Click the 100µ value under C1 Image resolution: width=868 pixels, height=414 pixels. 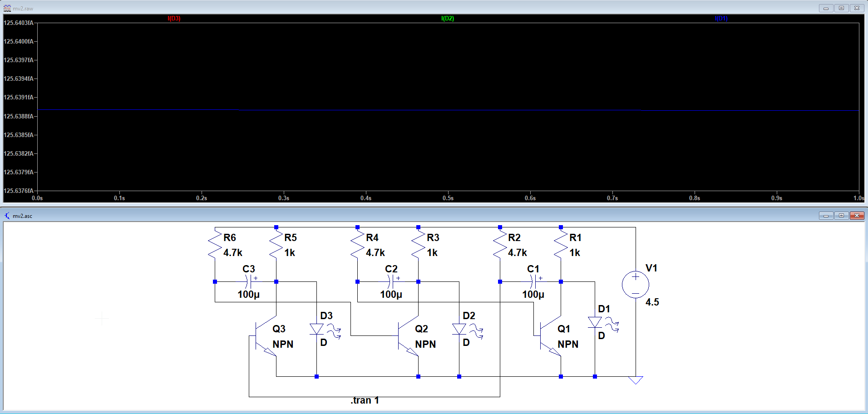click(x=533, y=295)
